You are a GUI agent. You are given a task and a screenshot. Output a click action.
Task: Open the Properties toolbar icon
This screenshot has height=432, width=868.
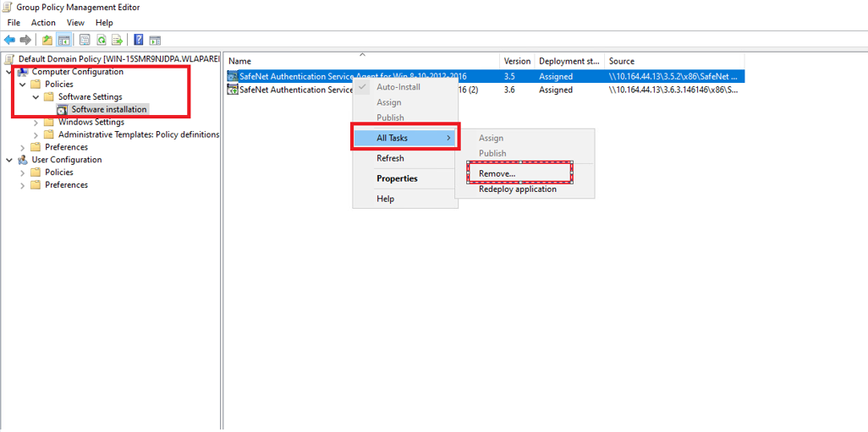pos(85,40)
